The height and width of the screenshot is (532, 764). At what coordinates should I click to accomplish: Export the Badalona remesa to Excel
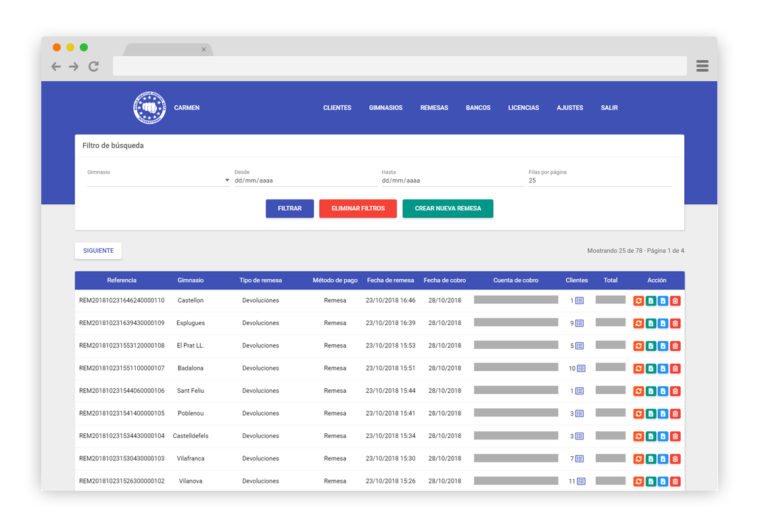(650, 368)
